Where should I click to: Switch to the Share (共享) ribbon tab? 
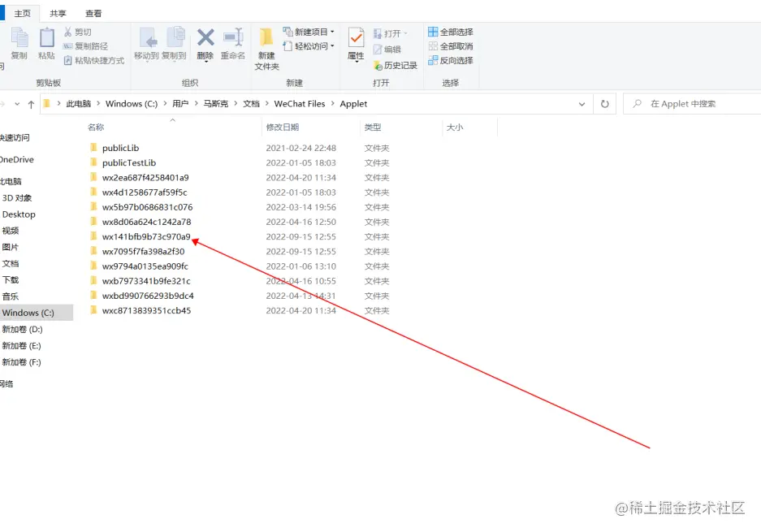click(x=58, y=13)
